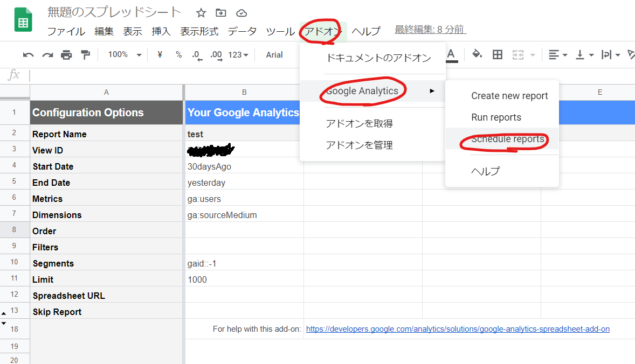
Task: Click ヘルプ in Google Analytics submenu
Action: click(486, 171)
